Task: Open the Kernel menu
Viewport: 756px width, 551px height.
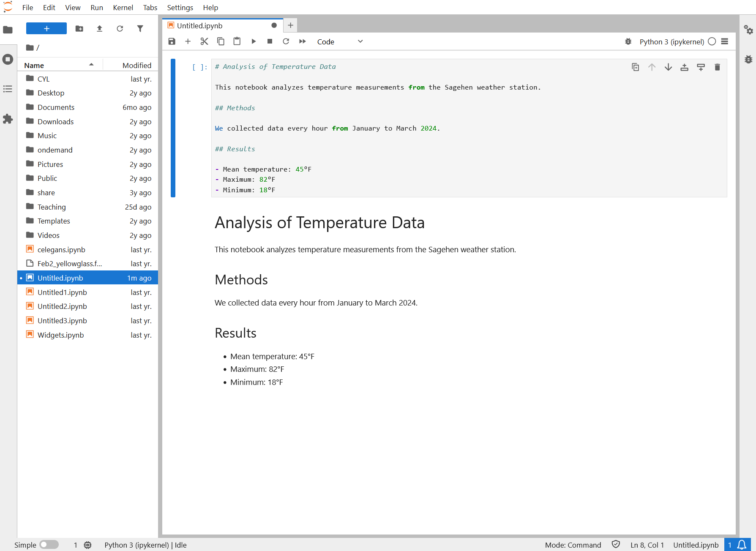Action: click(x=123, y=8)
